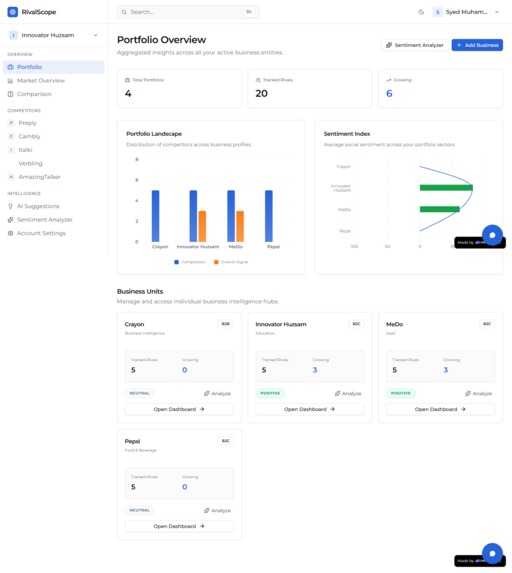Open Dashboard for Crayon
512x573 pixels.
(x=179, y=409)
